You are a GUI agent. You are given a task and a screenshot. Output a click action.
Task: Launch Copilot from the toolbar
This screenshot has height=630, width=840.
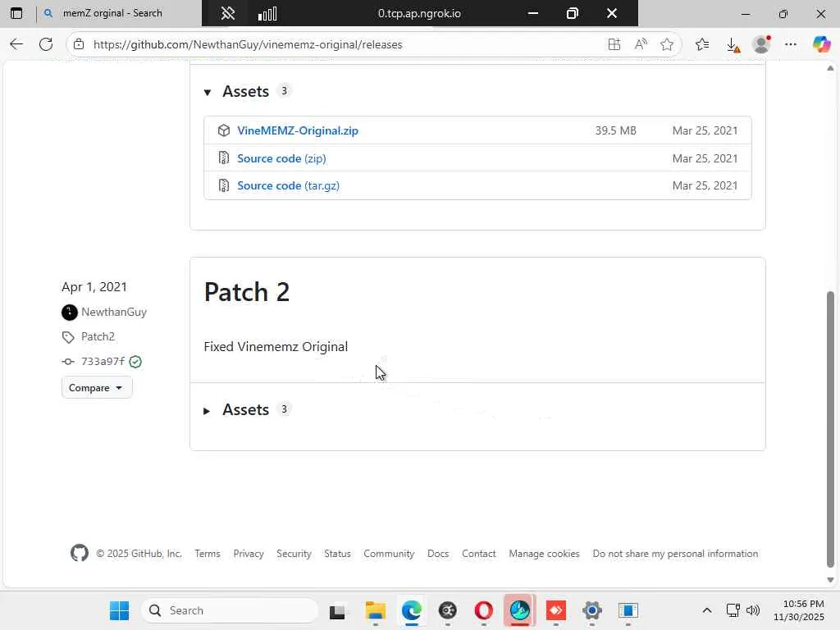pos(821,44)
